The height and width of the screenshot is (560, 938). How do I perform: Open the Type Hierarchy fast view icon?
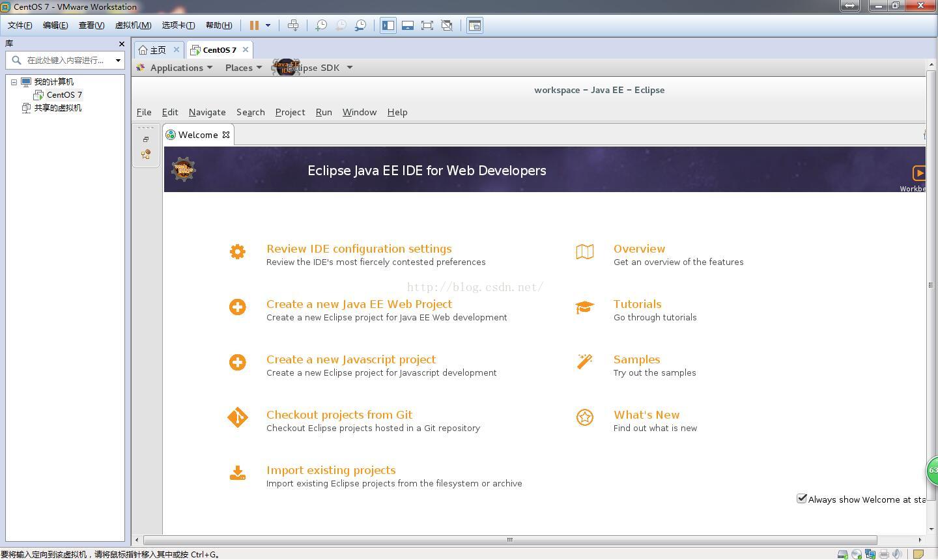pyautogui.click(x=146, y=154)
